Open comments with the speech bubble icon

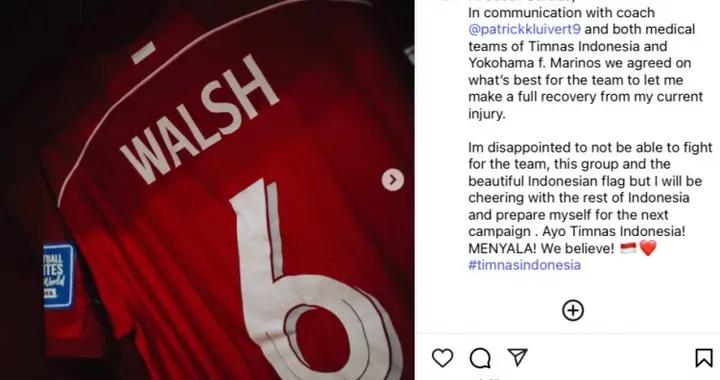point(480,358)
